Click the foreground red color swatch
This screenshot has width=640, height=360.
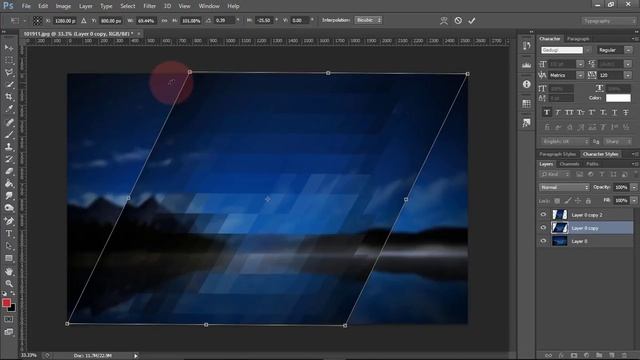pos(6,303)
